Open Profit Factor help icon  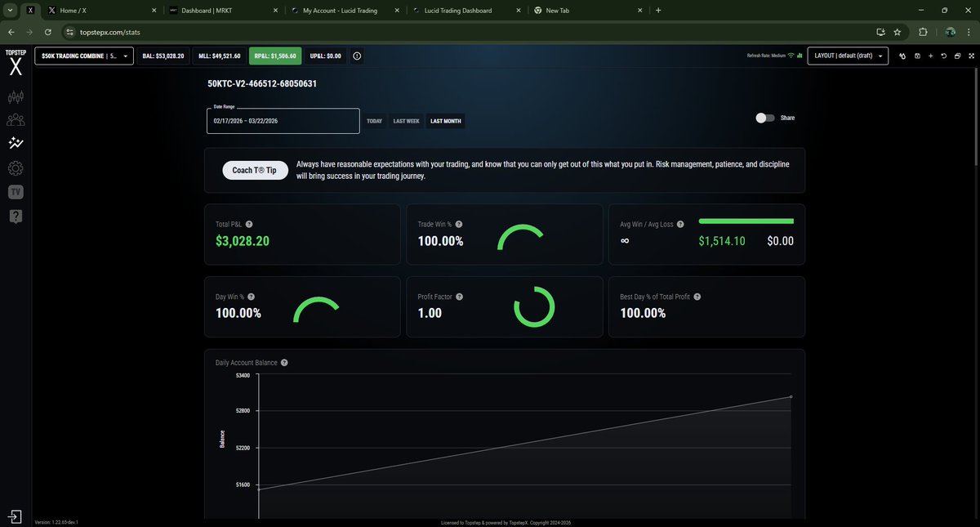(x=459, y=297)
